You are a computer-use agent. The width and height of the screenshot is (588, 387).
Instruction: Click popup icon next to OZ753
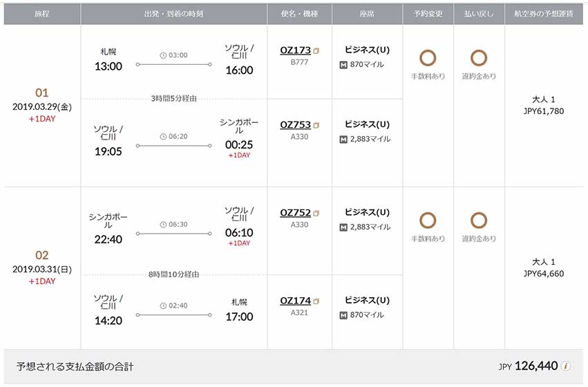click(316, 125)
